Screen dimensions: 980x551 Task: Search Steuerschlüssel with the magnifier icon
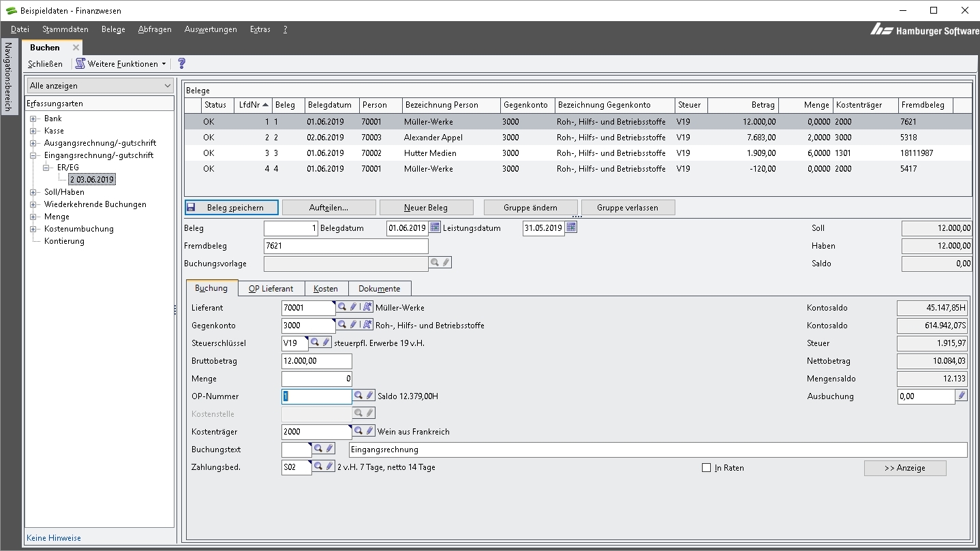[x=316, y=343]
